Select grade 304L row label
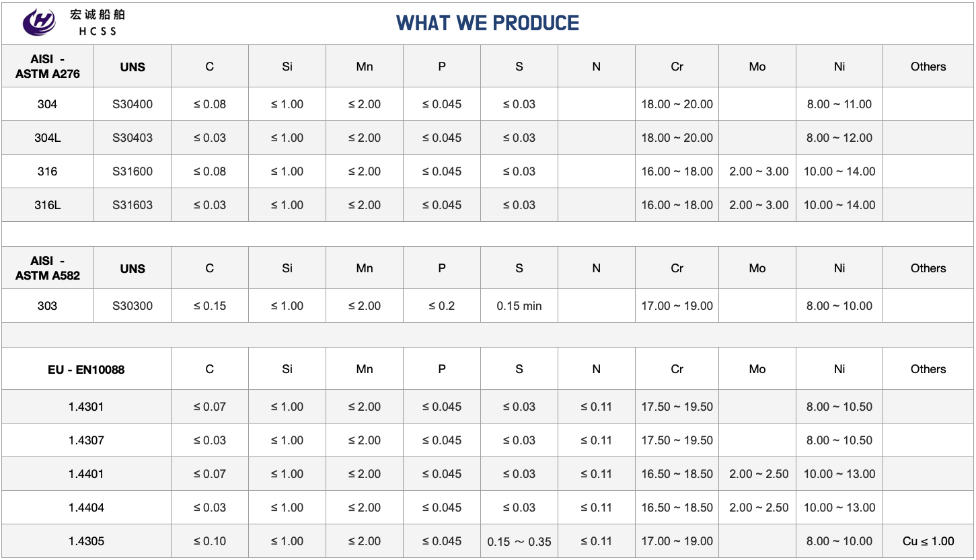Viewport: 976px width, 560px height. 48,138
